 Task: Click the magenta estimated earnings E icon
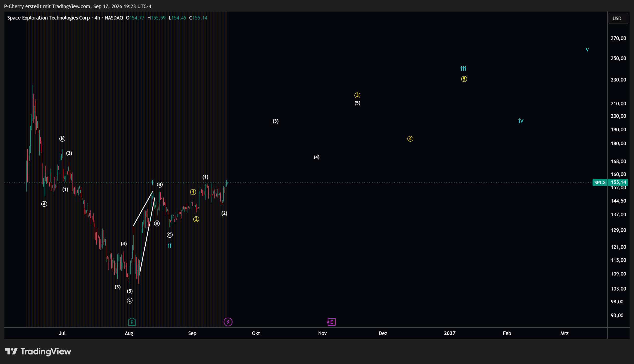click(x=331, y=322)
